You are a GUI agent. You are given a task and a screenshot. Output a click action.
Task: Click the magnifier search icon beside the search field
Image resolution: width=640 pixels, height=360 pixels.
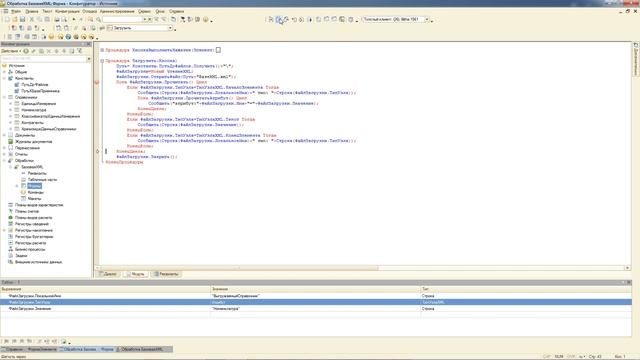coord(98,19)
